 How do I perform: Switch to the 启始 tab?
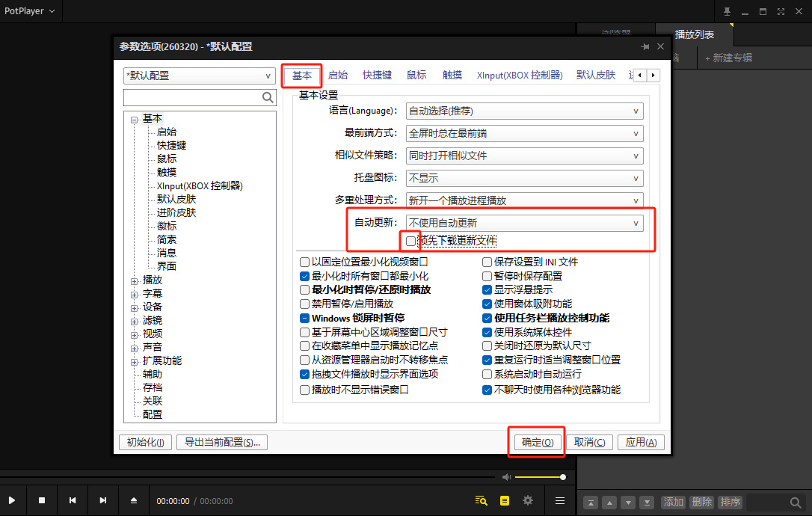pos(338,75)
